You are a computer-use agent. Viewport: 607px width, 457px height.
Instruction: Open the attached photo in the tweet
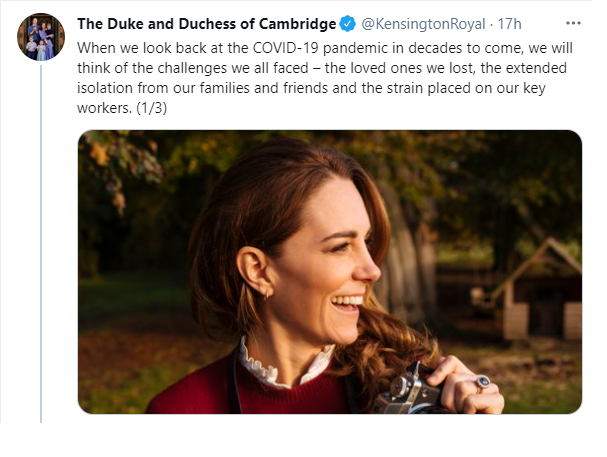[329, 271]
